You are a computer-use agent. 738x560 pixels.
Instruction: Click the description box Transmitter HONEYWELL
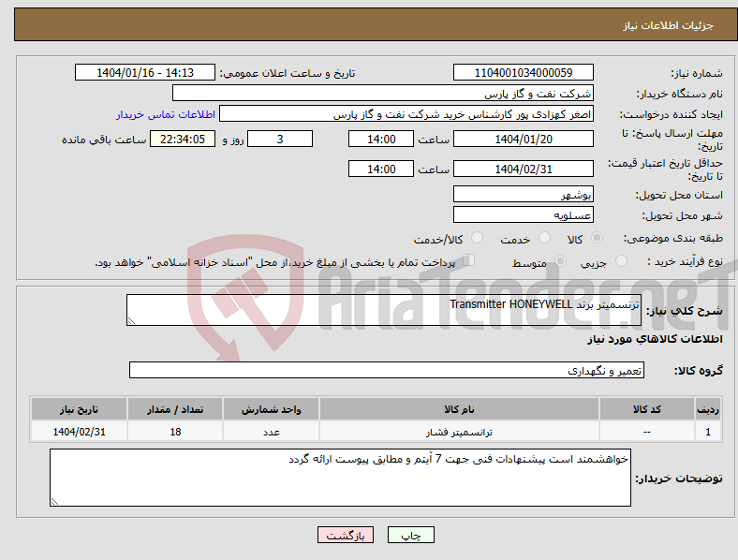384,310
